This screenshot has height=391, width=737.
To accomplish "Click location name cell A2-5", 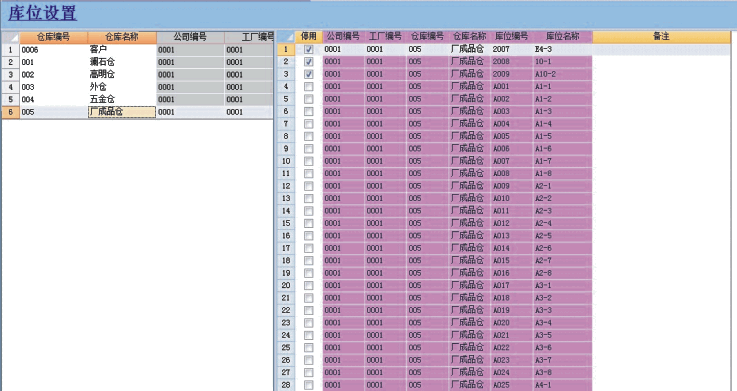I will [563, 236].
